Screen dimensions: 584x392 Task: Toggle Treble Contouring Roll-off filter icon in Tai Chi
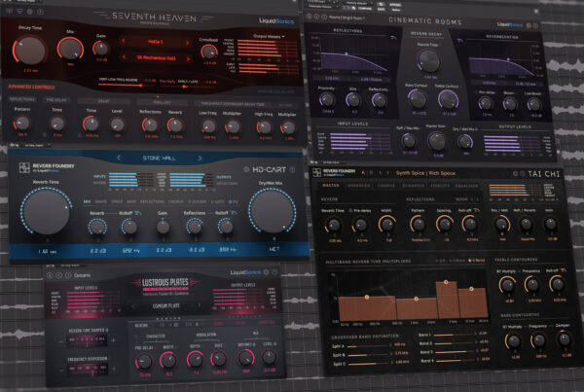tap(563, 270)
